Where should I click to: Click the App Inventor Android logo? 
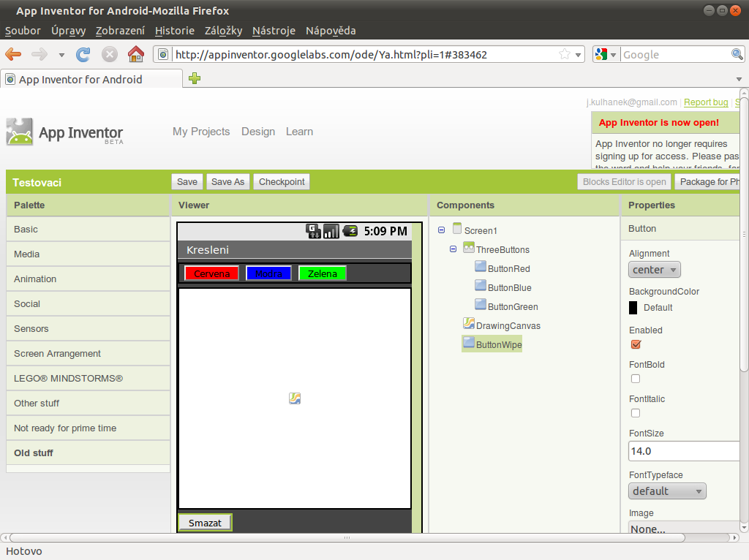point(19,132)
